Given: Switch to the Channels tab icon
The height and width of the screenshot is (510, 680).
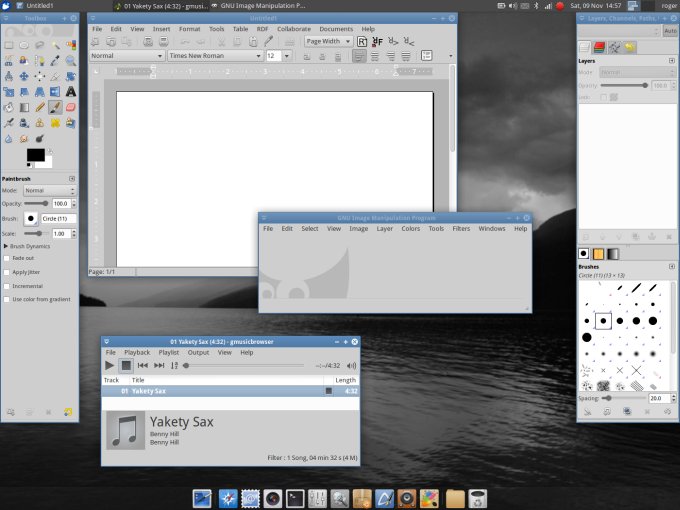Looking at the screenshot, I should click(x=600, y=47).
